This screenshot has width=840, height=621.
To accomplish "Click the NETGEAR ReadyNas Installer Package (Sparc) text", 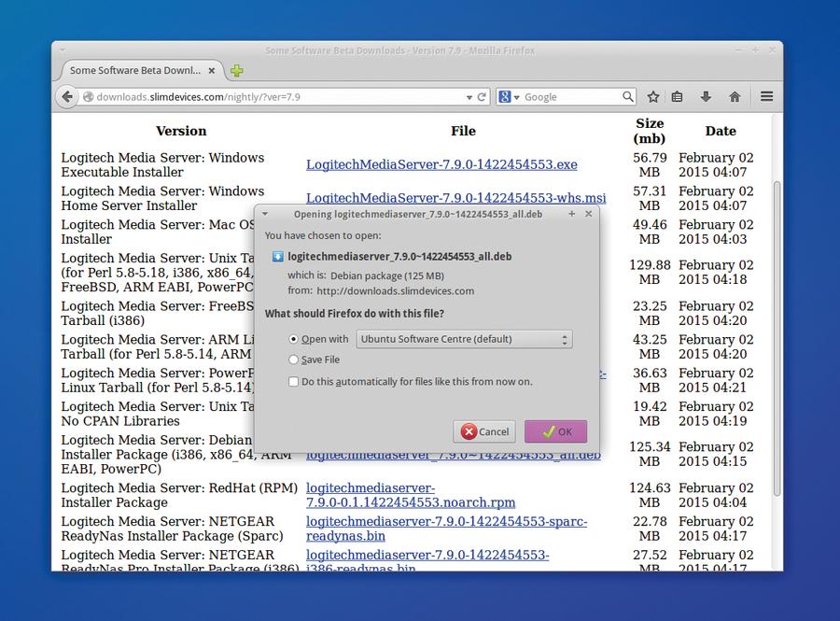I will (x=172, y=529).
